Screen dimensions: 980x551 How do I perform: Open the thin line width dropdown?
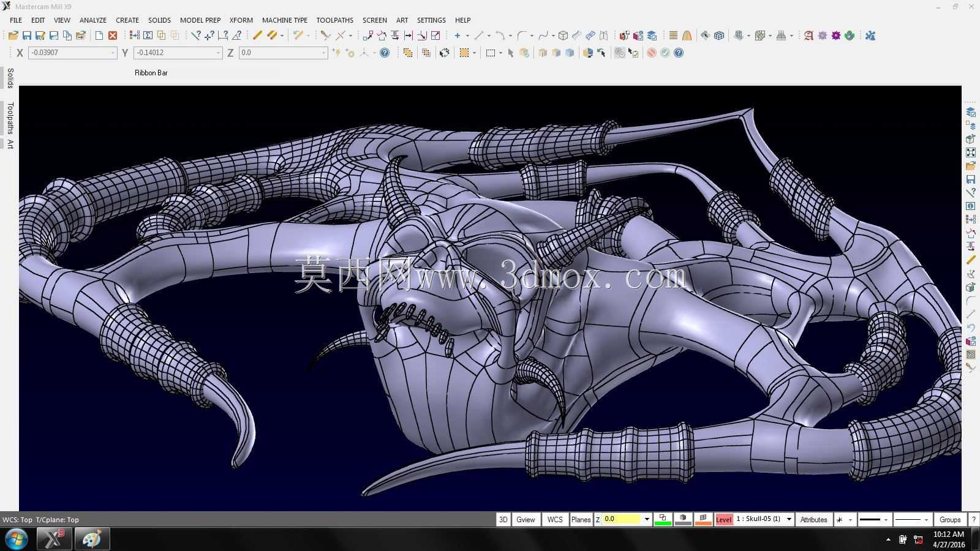click(926, 520)
